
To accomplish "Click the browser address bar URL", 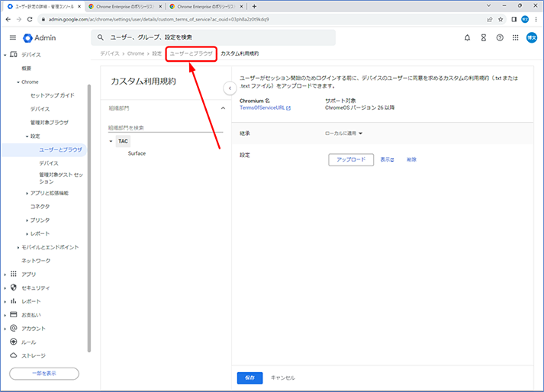I will (x=159, y=19).
